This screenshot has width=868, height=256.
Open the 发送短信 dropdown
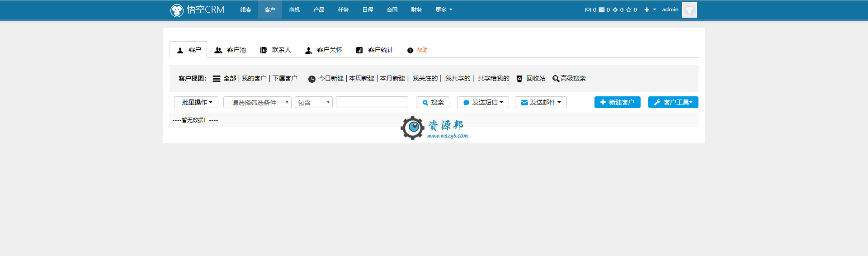click(x=483, y=102)
